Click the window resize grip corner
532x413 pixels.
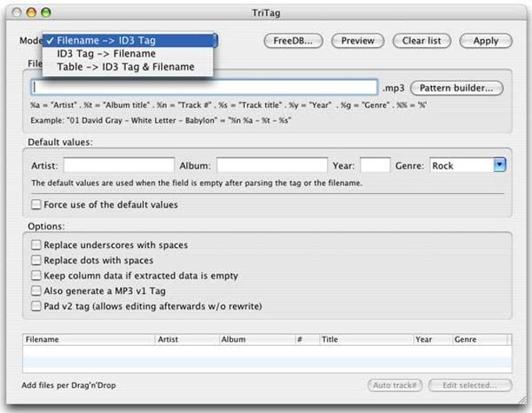tap(523, 400)
